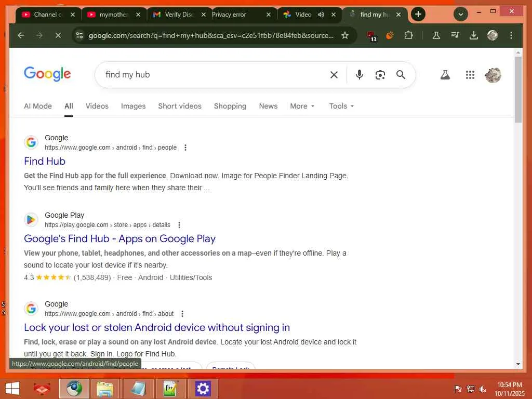Open the orange extension icon

click(390, 35)
